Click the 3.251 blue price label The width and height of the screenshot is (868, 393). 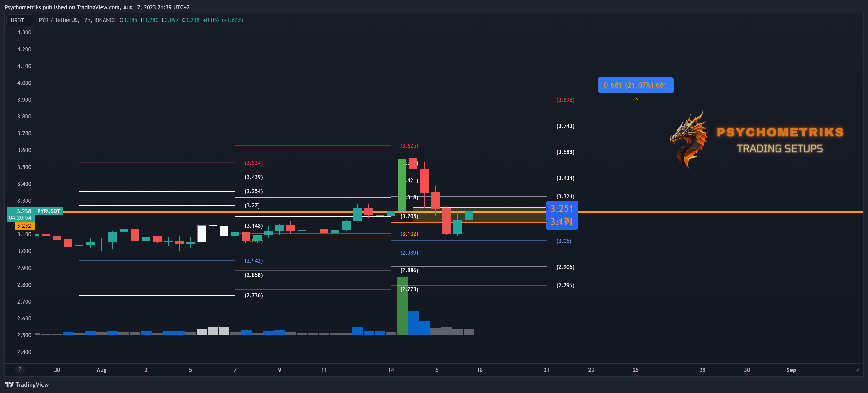point(562,209)
